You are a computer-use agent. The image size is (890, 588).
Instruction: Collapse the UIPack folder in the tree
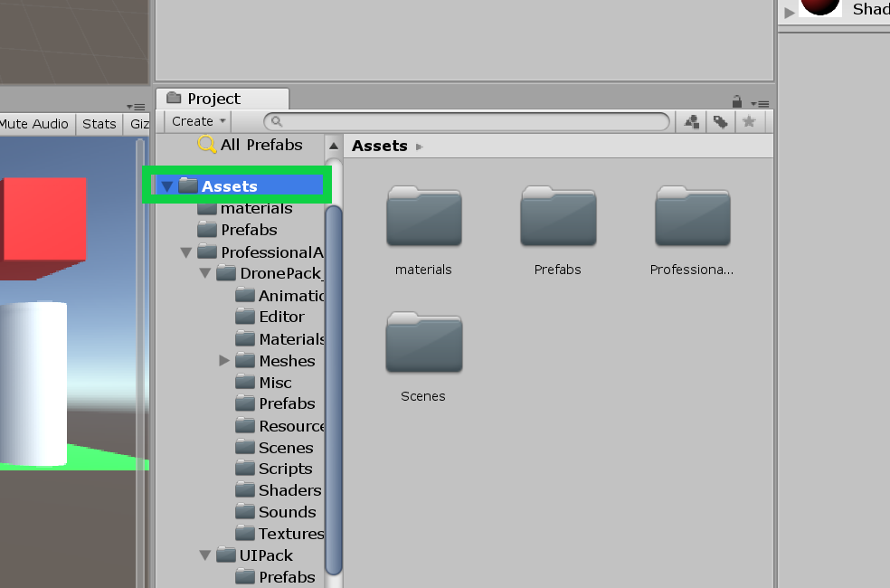click(205, 555)
